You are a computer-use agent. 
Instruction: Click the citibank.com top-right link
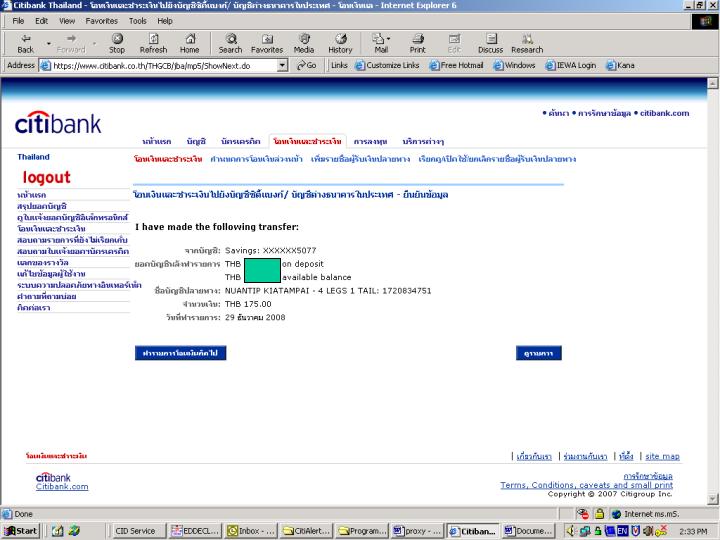pos(664,113)
